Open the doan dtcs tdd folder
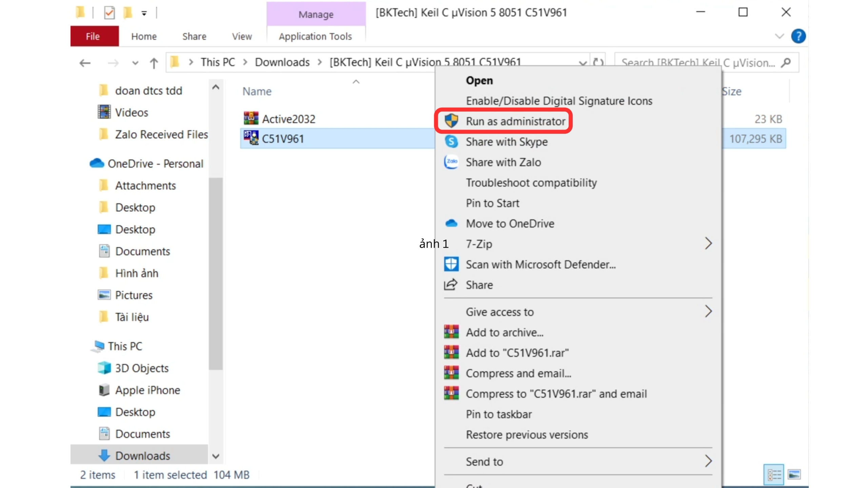Screen dimensions: 868x488 [140, 90]
